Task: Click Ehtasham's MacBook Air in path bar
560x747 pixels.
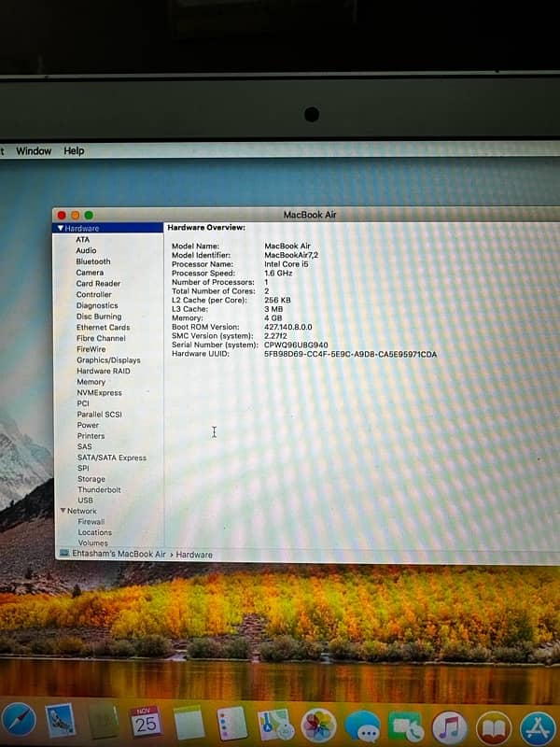Action: point(119,554)
